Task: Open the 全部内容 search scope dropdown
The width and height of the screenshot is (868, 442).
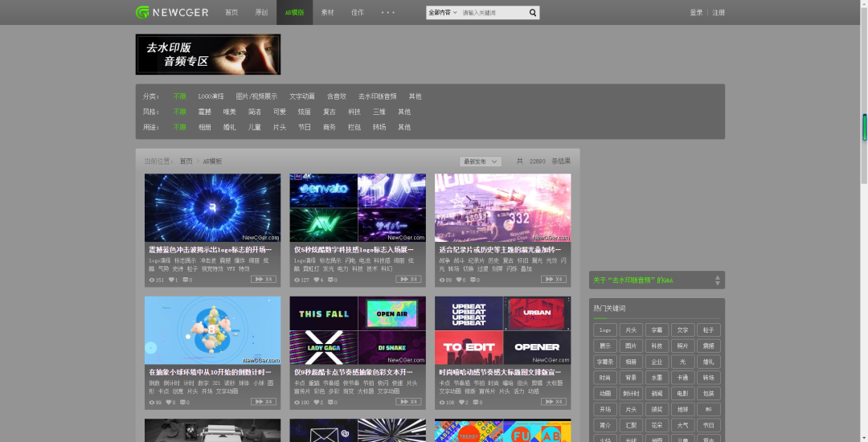Action: point(442,12)
